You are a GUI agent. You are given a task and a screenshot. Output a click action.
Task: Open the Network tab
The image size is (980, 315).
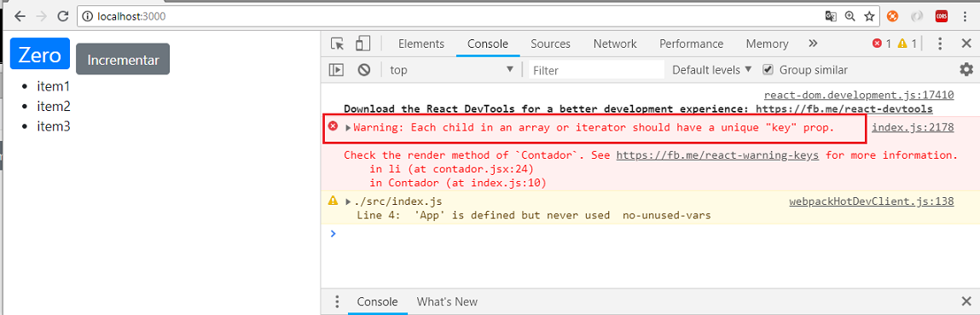[x=615, y=44]
